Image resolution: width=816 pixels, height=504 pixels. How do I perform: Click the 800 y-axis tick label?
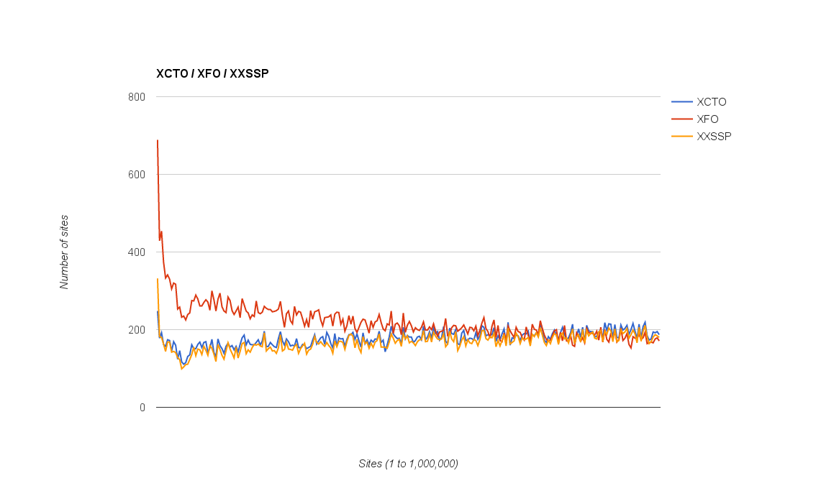click(x=137, y=97)
